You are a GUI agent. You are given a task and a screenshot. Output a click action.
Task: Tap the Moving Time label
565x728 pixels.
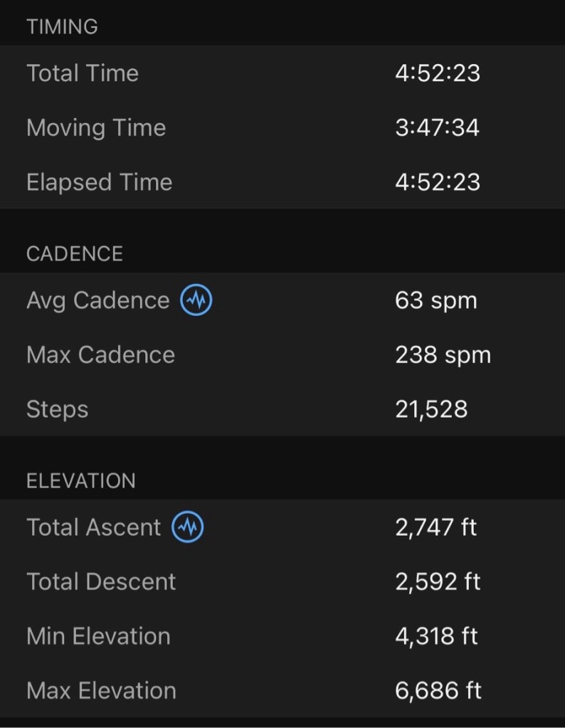coord(96,128)
